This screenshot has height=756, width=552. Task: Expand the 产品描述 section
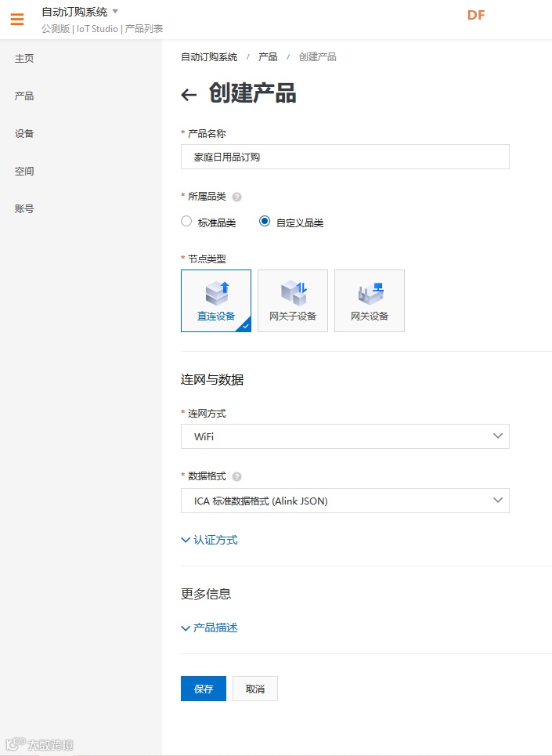pos(210,628)
